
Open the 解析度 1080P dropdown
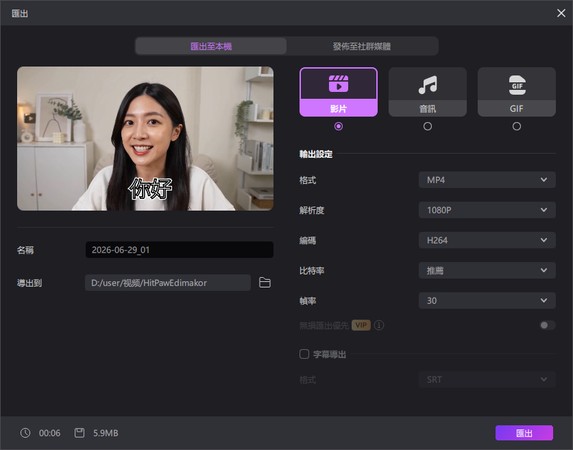pos(487,210)
